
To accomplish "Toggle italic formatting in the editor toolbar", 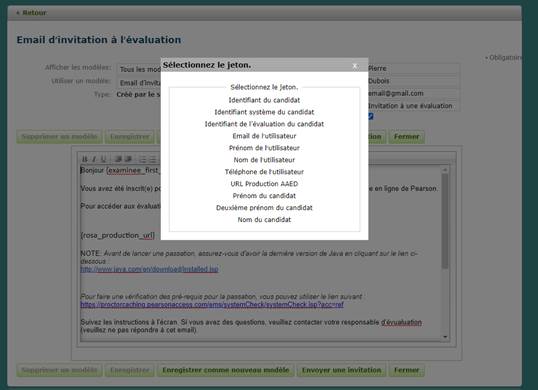I will tap(94, 159).
